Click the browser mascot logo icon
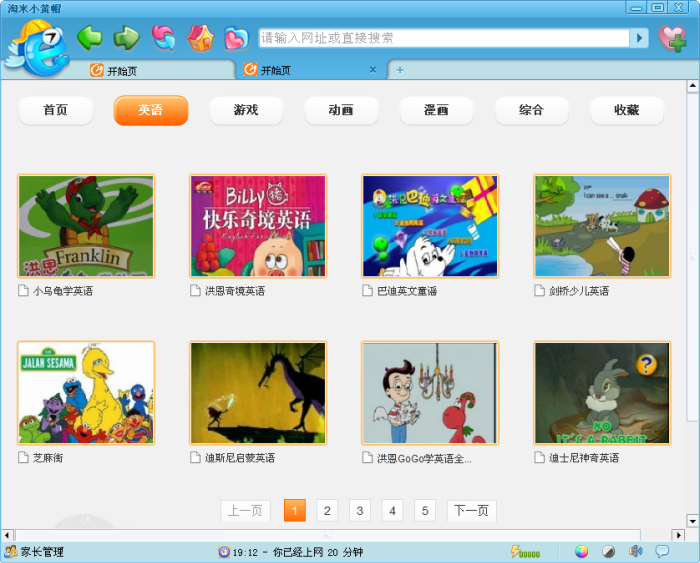The width and height of the screenshot is (700, 563). pyautogui.click(x=38, y=48)
